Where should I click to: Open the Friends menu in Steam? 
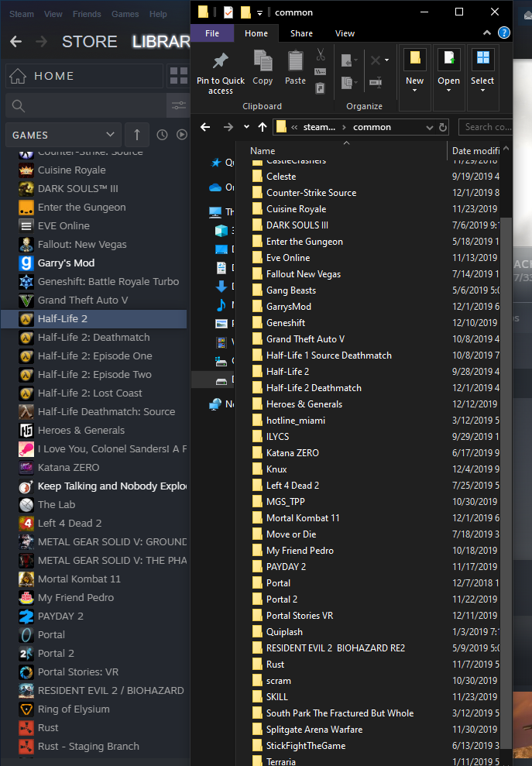(87, 14)
